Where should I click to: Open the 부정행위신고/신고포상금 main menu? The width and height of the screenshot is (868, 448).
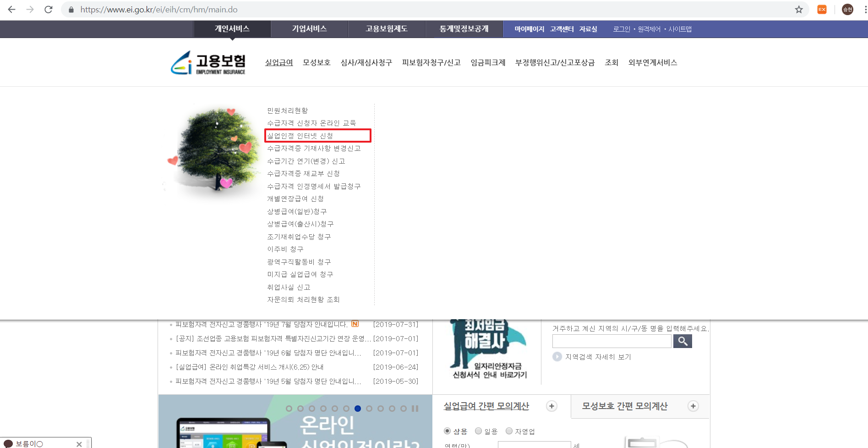click(555, 62)
